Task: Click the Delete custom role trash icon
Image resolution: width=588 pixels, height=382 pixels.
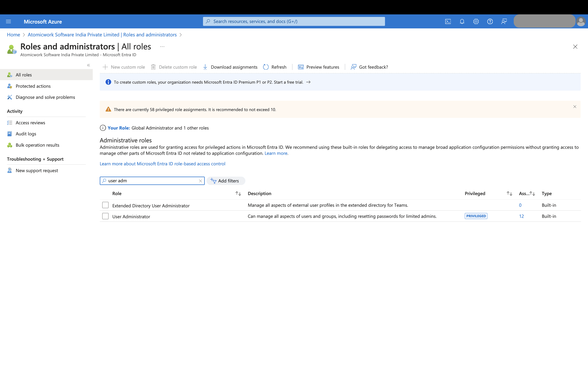Action: [153, 67]
